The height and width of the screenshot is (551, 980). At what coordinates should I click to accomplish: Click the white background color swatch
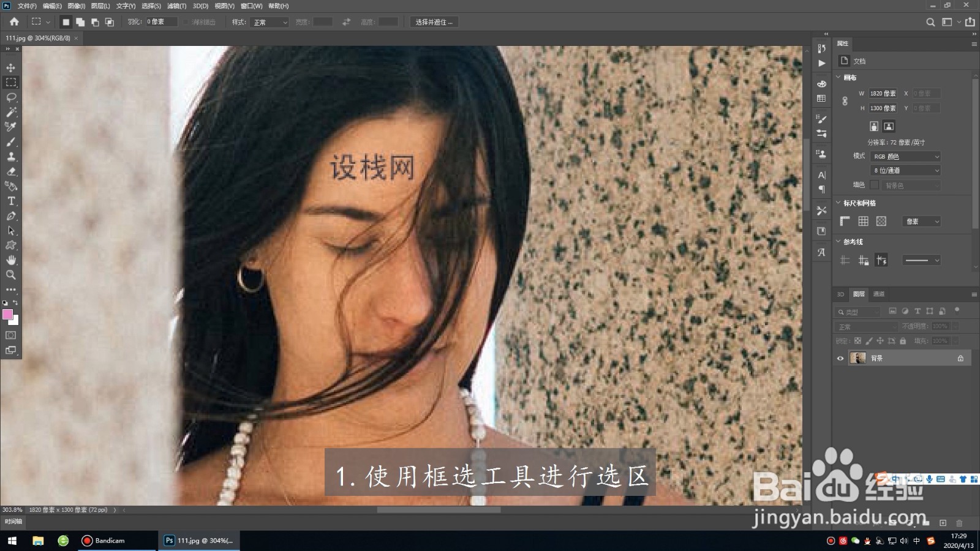coord(15,321)
